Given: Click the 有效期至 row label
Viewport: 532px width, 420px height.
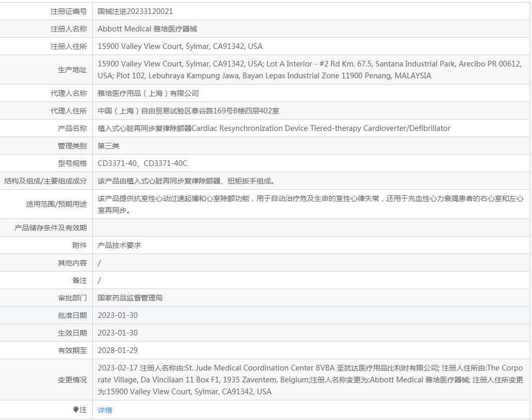Looking at the screenshot, I should coord(72,350).
